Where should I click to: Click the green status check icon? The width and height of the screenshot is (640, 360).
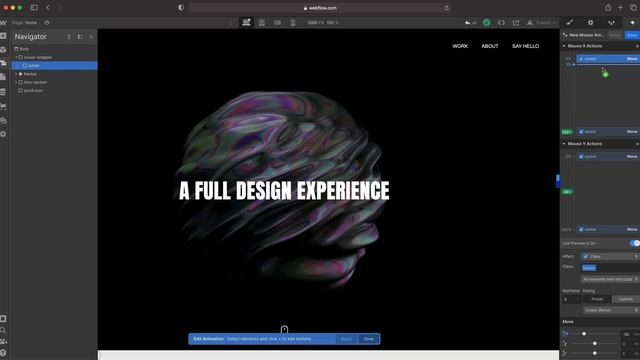point(487,22)
